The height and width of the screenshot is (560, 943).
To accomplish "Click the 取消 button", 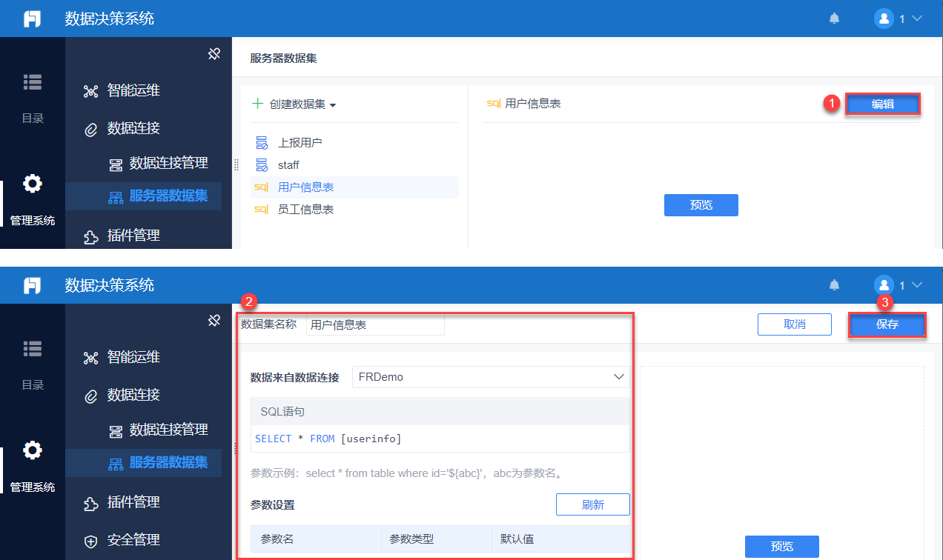I will pyautogui.click(x=795, y=324).
